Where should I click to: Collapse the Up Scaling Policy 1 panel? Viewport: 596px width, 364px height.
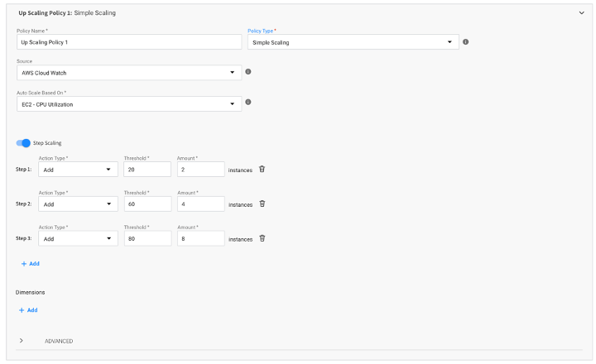click(581, 13)
